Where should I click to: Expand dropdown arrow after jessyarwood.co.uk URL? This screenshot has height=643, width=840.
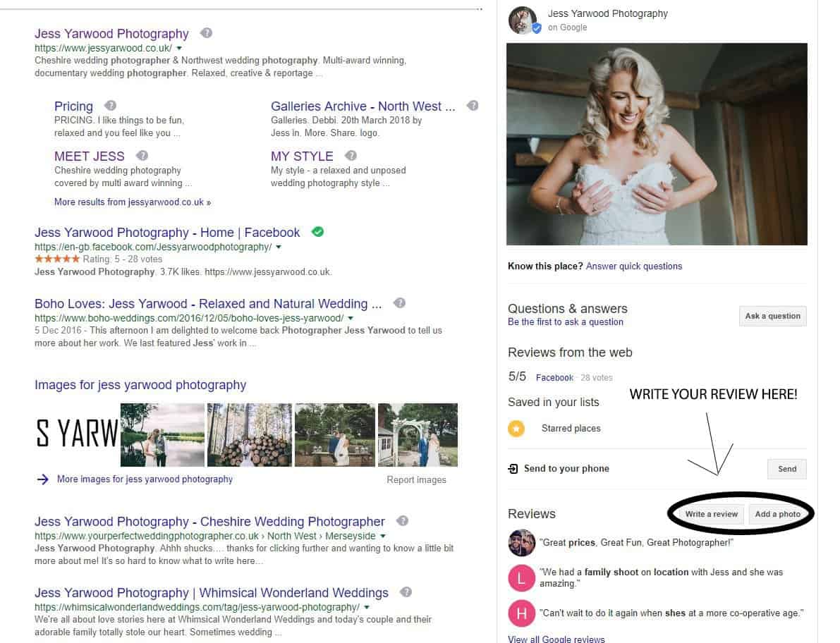pos(179,48)
